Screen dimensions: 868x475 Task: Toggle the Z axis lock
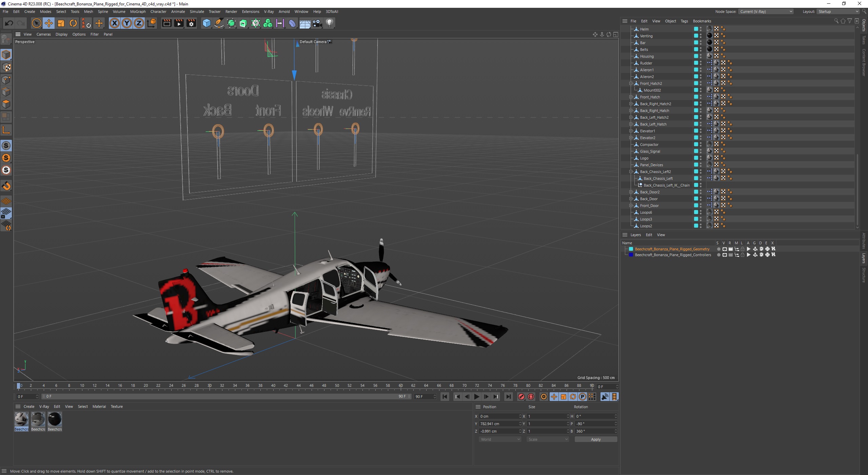[139, 23]
